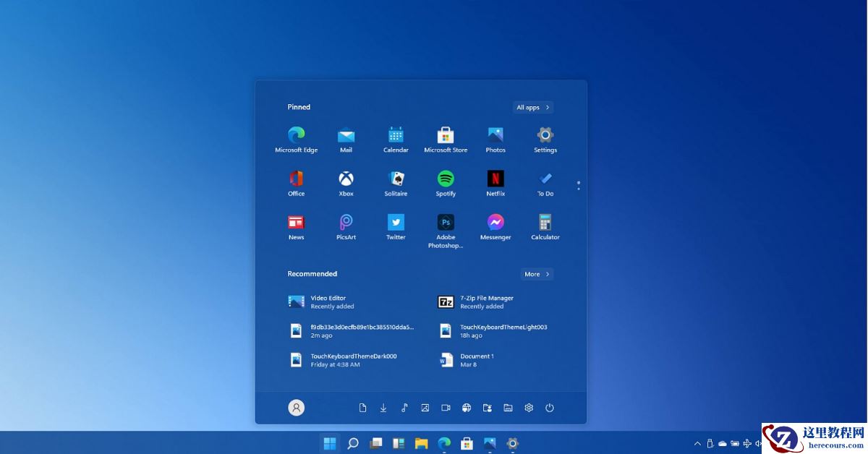
Task: Open the Downloads folder shortcut
Action: coord(383,407)
